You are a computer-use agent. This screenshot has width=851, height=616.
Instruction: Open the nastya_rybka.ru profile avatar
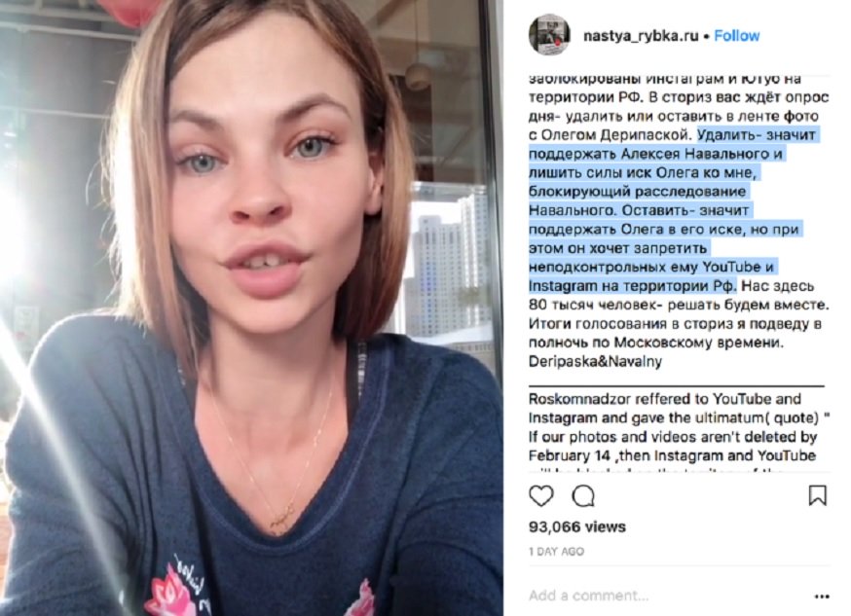[549, 35]
